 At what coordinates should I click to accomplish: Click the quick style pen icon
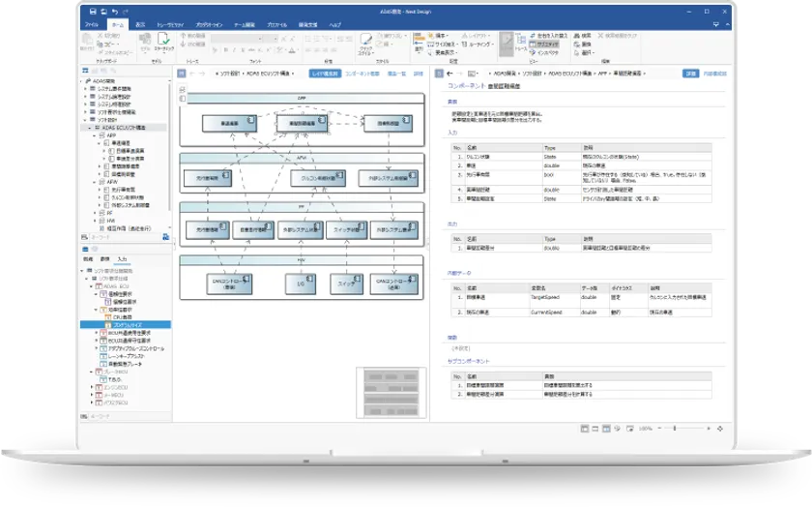click(x=367, y=40)
